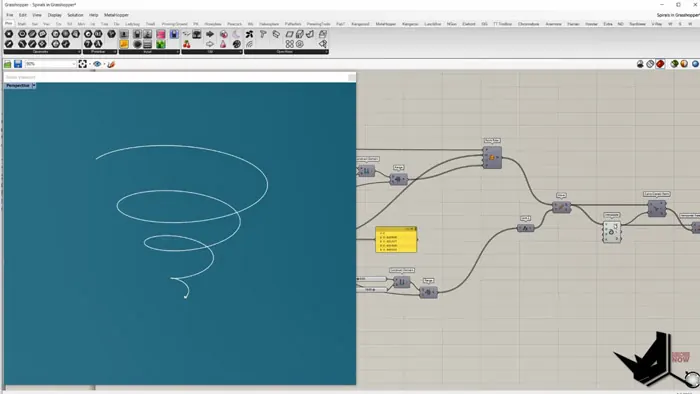This screenshot has height=394, width=700.
Task: Open the 90% zoom level dropdown
Action: click(x=50, y=64)
